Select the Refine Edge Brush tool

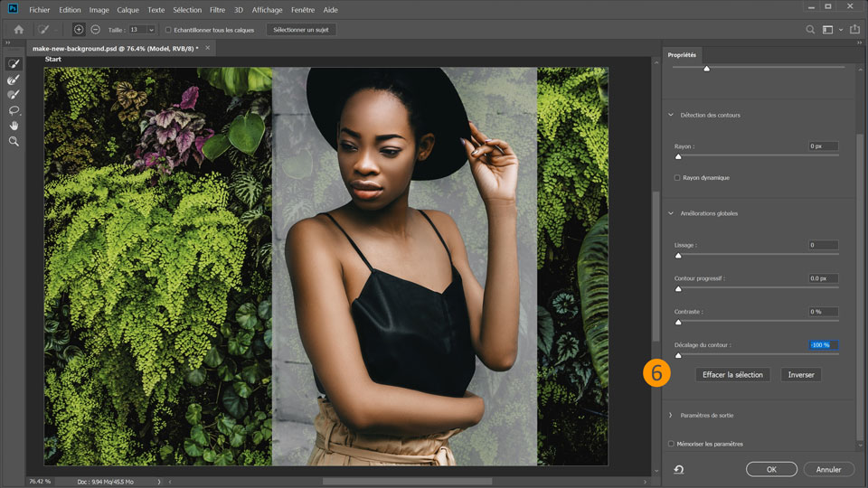pyautogui.click(x=14, y=79)
